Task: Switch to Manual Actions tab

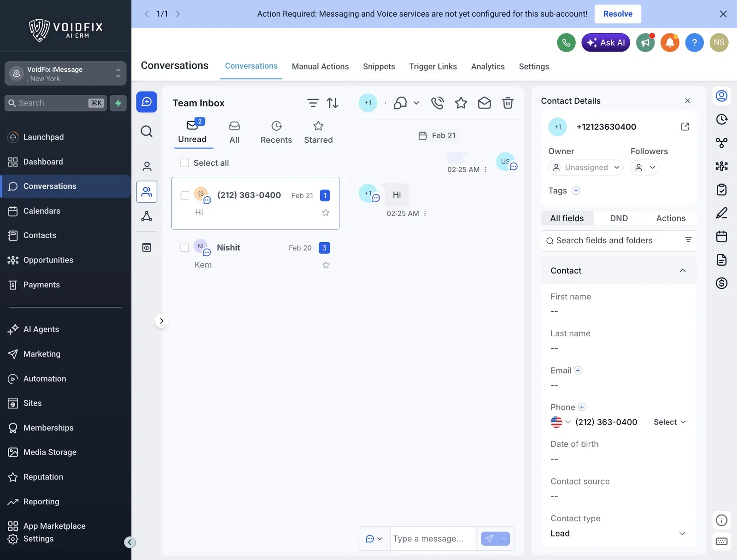Action: click(320, 66)
